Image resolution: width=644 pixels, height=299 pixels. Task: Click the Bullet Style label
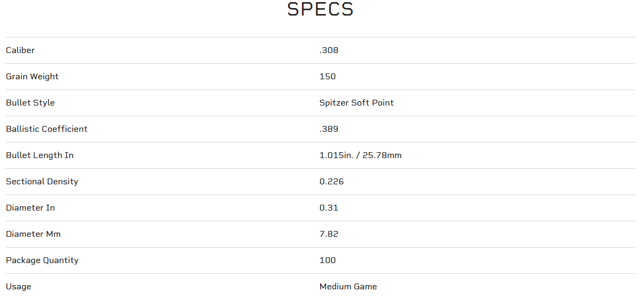click(30, 103)
